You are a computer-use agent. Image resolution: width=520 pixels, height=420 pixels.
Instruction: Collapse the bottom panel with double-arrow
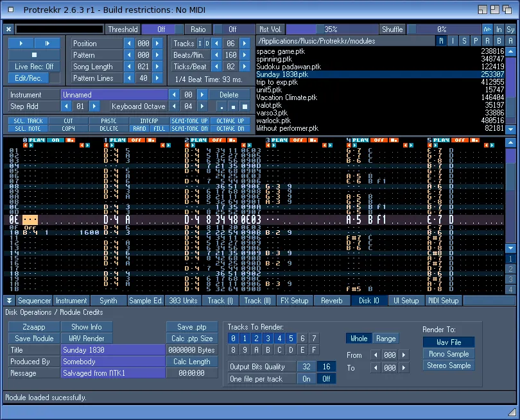click(10, 301)
